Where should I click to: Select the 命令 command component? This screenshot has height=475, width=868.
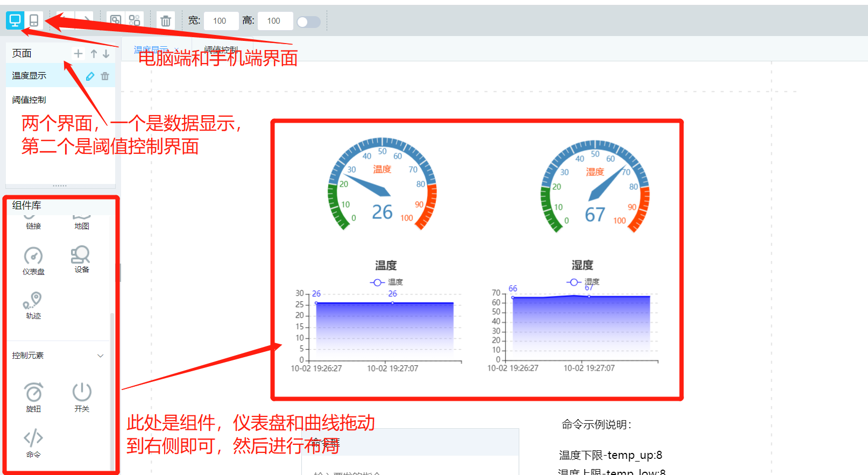pos(33,443)
